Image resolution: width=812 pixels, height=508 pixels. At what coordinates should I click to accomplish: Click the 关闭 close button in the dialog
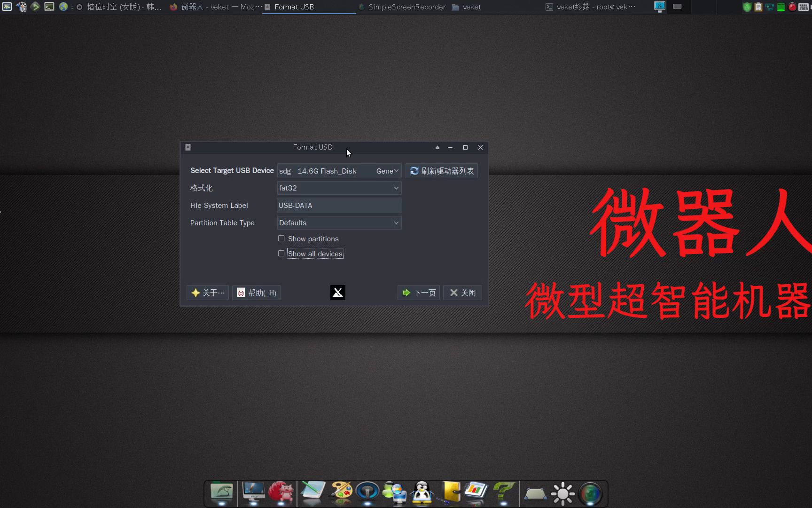coord(463,293)
